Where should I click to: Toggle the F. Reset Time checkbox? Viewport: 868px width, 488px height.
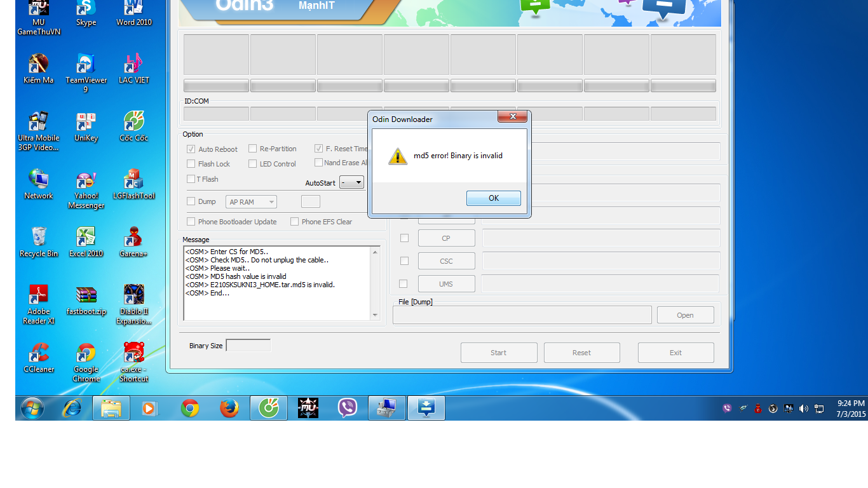(x=318, y=148)
